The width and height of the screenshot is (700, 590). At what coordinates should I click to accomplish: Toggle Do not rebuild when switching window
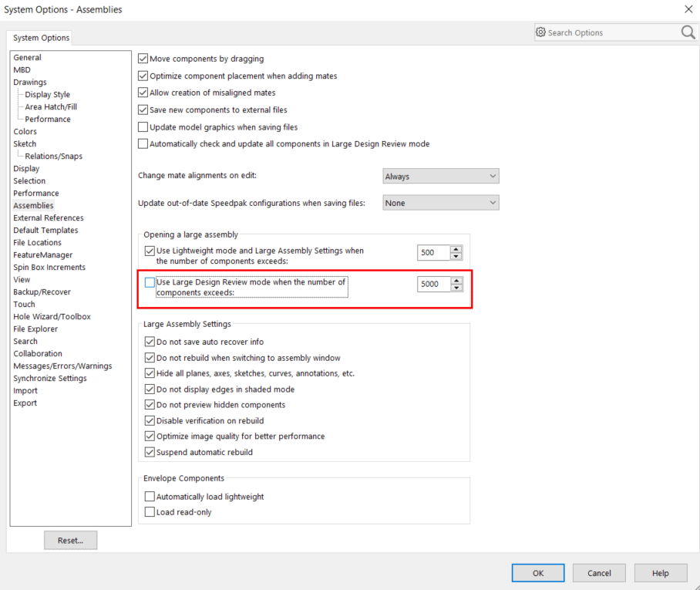(x=150, y=358)
